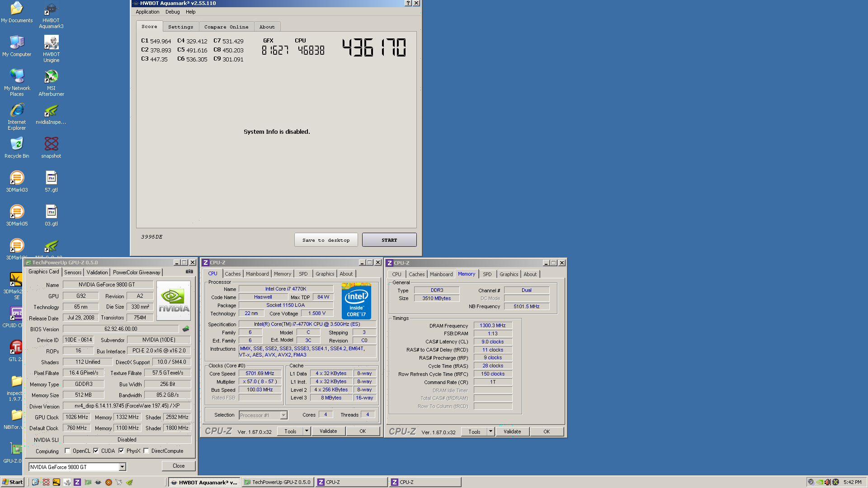The image size is (868, 488).
Task: Click the Core Speed value 5701.69 MHz
Action: pyautogui.click(x=260, y=374)
